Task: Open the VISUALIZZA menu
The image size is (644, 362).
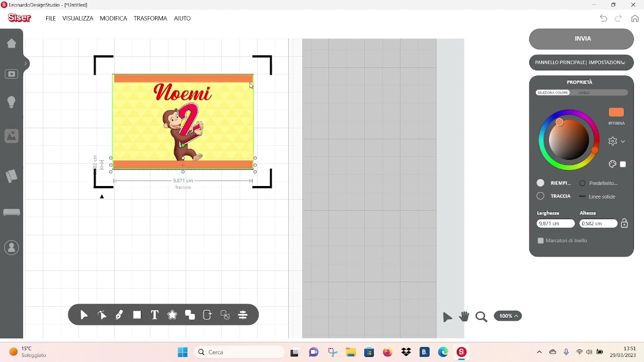Action: (x=78, y=19)
